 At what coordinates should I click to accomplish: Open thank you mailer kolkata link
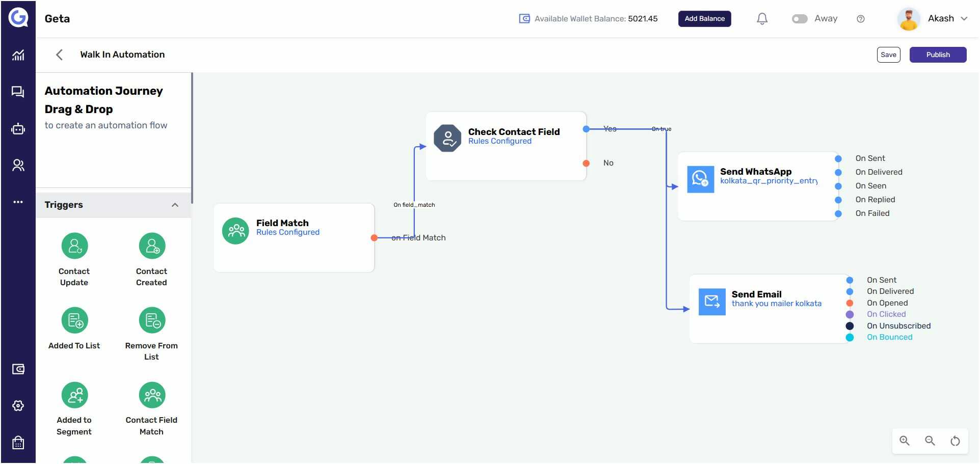[x=777, y=304]
